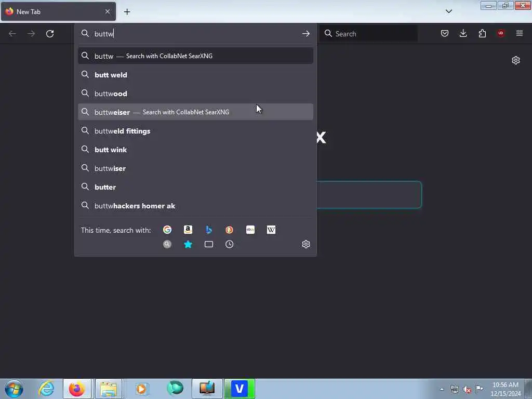The image size is (532, 399).
Task: Focus the toolbar Search box
Action: (369, 34)
